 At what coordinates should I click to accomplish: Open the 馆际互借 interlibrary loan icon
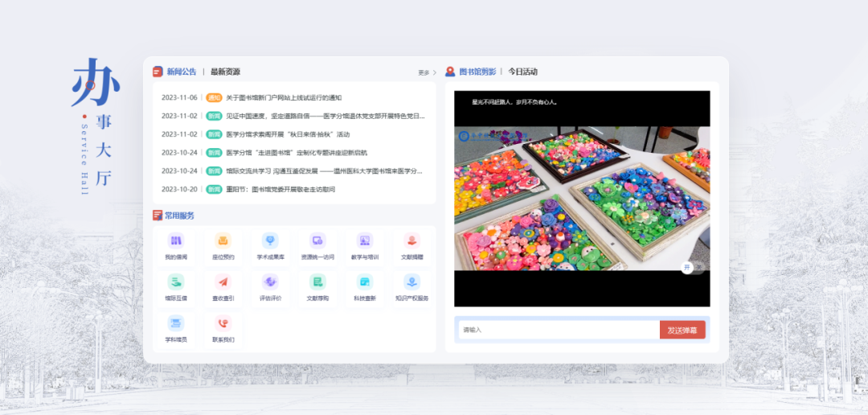[176, 281]
